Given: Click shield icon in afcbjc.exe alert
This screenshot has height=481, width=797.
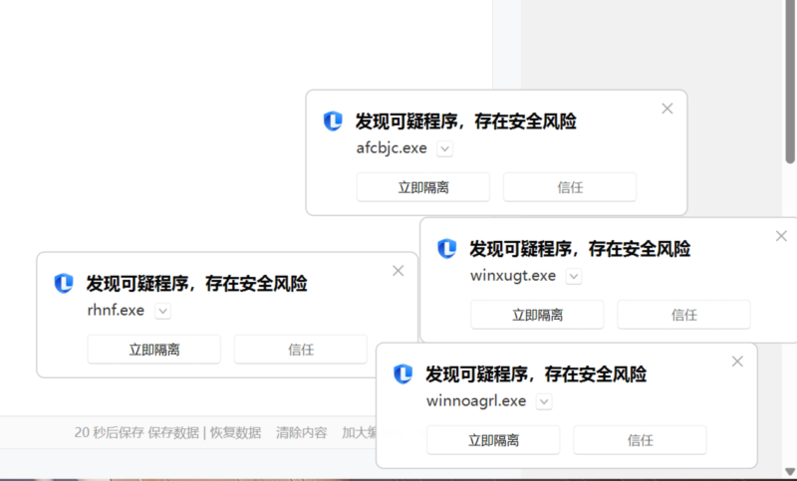Looking at the screenshot, I should tap(333, 121).
